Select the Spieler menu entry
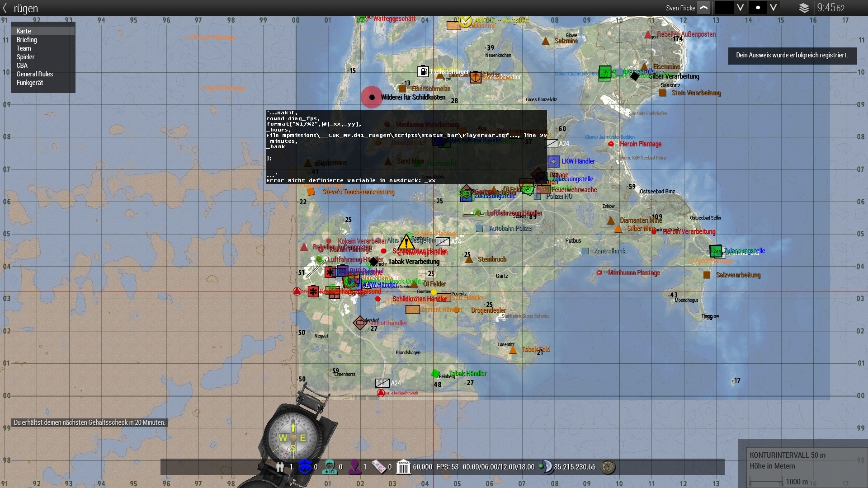The width and height of the screenshot is (868, 488). pyautogui.click(x=25, y=57)
